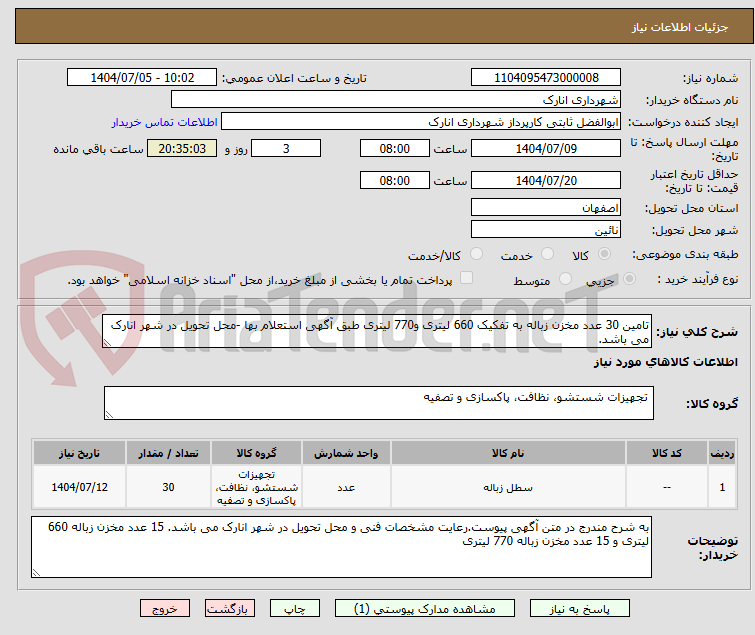
Task: Click the جزئیات اطلاعات نیاز page title
Action: point(680,27)
